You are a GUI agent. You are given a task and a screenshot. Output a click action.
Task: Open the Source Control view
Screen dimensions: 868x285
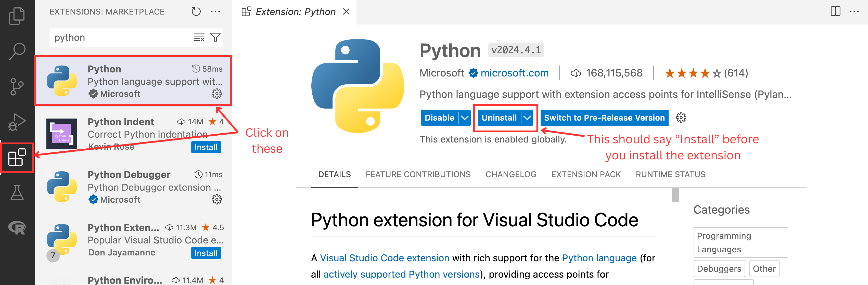(x=17, y=87)
